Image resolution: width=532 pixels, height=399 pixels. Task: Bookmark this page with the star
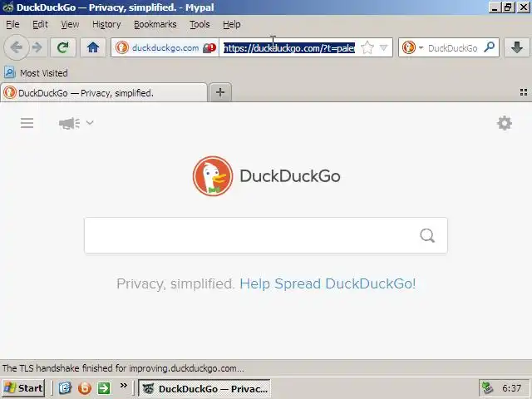tap(367, 48)
